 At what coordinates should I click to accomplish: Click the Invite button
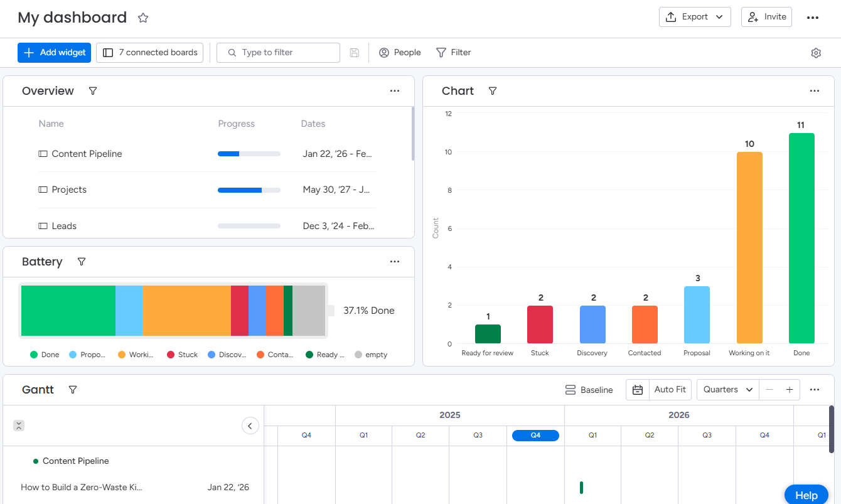point(766,17)
